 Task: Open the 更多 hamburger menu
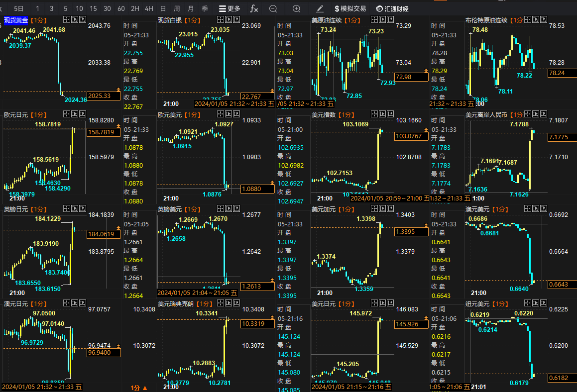click(230, 8)
